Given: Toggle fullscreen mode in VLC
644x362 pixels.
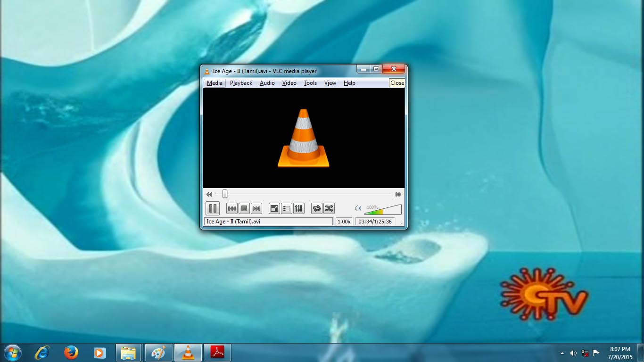Looking at the screenshot, I should (274, 208).
